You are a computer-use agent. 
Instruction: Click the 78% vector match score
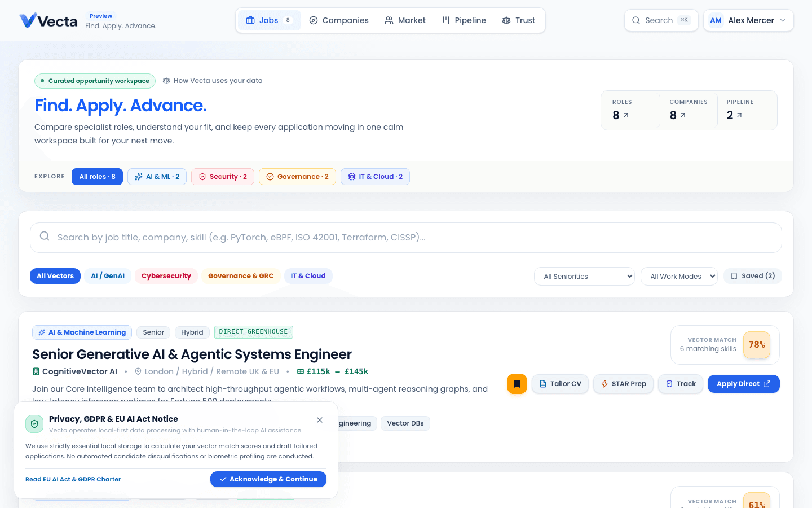coord(757,345)
